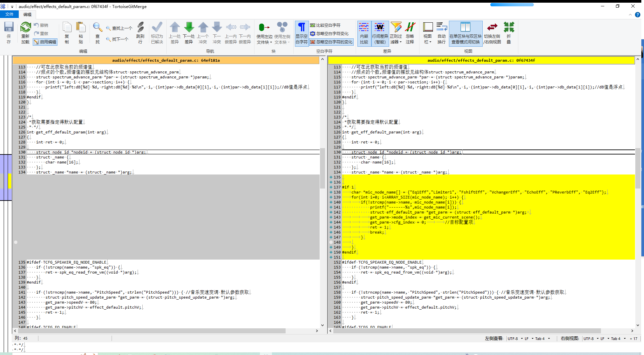Go to previous difference up arrow
644x355 pixels.
[175, 32]
